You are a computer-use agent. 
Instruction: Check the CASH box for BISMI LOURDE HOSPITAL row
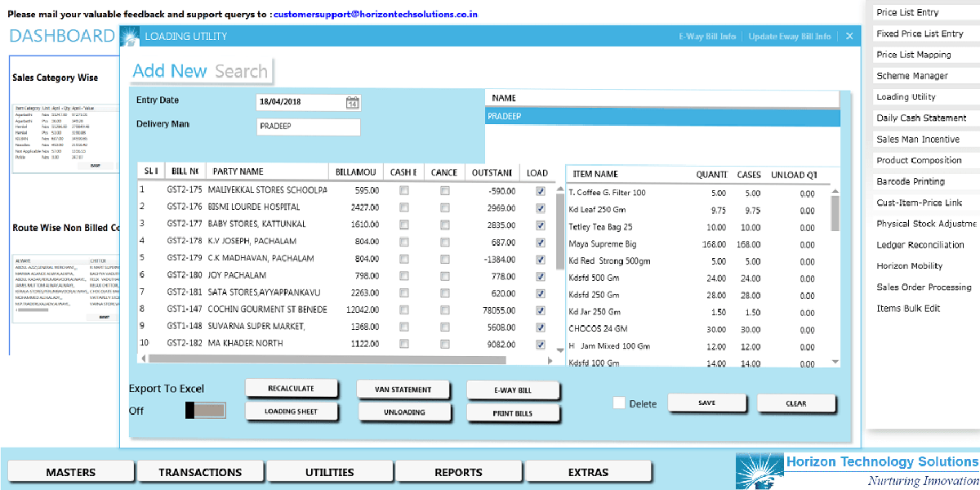click(403, 207)
